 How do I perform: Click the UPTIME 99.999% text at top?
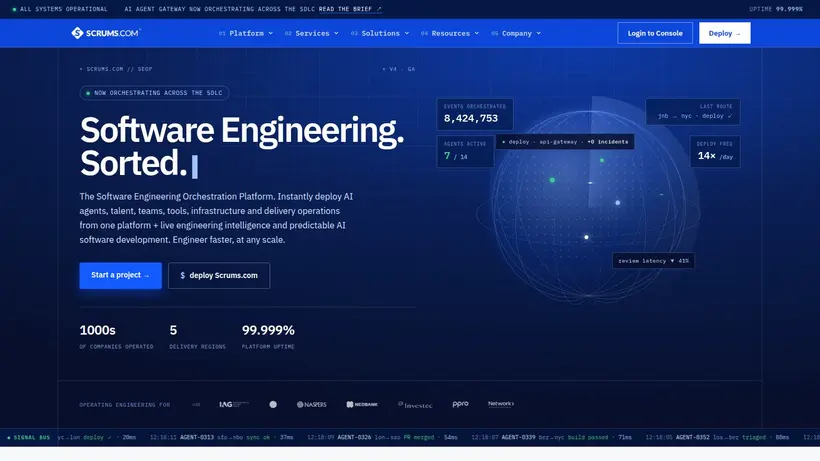point(776,9)
